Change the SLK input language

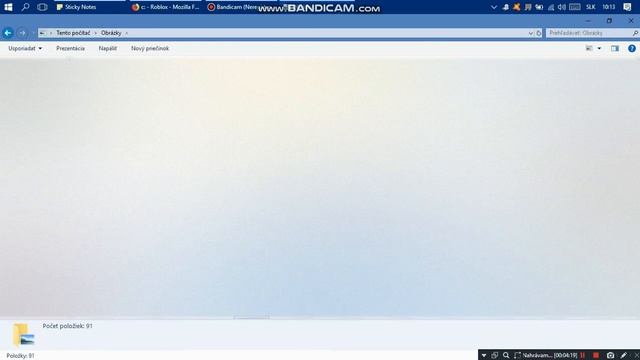pos(591,7)
